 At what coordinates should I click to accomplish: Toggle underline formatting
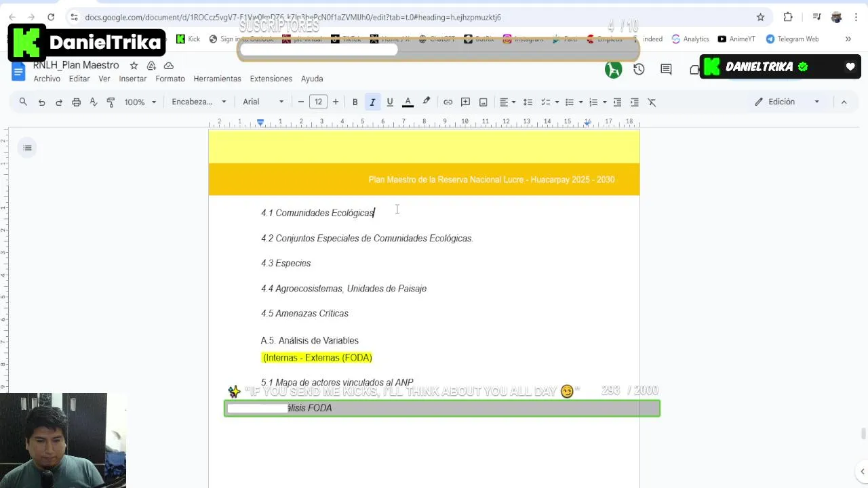click(390, 102)
